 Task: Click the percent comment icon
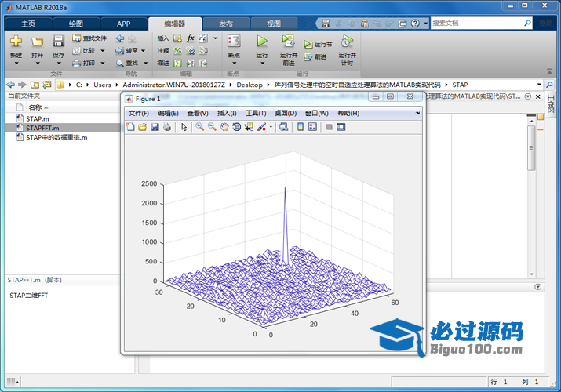pyautogui.click(x=177, y=51)
